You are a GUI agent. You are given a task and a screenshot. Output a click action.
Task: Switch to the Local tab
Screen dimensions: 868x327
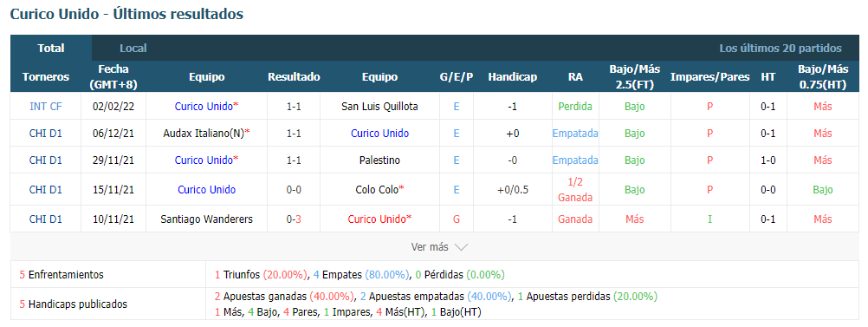(133, 49)
